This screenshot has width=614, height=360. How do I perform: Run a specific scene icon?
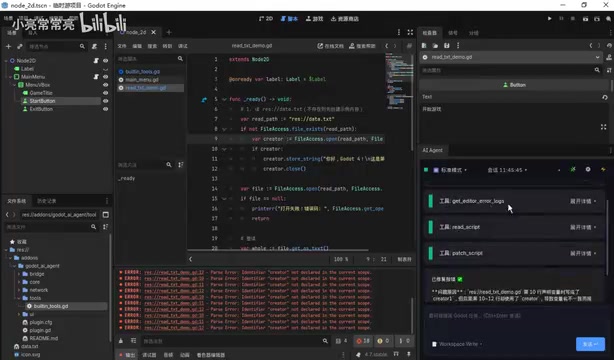click(597, 18)
